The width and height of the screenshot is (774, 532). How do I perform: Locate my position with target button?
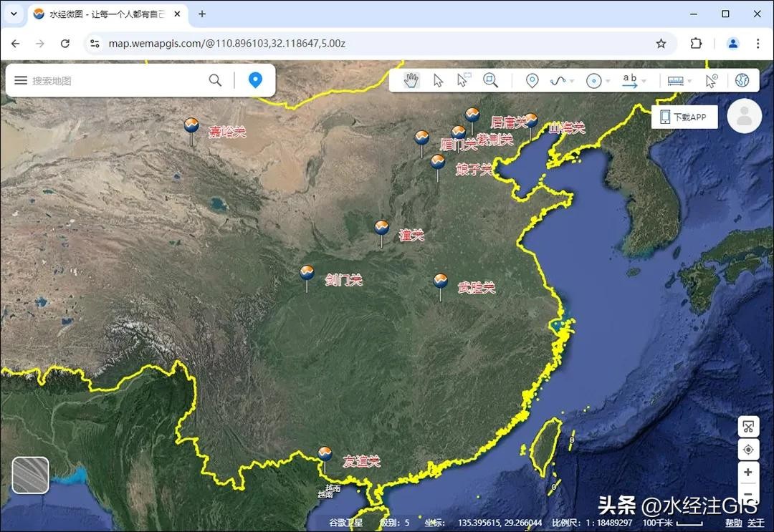[x=748, y=450]
